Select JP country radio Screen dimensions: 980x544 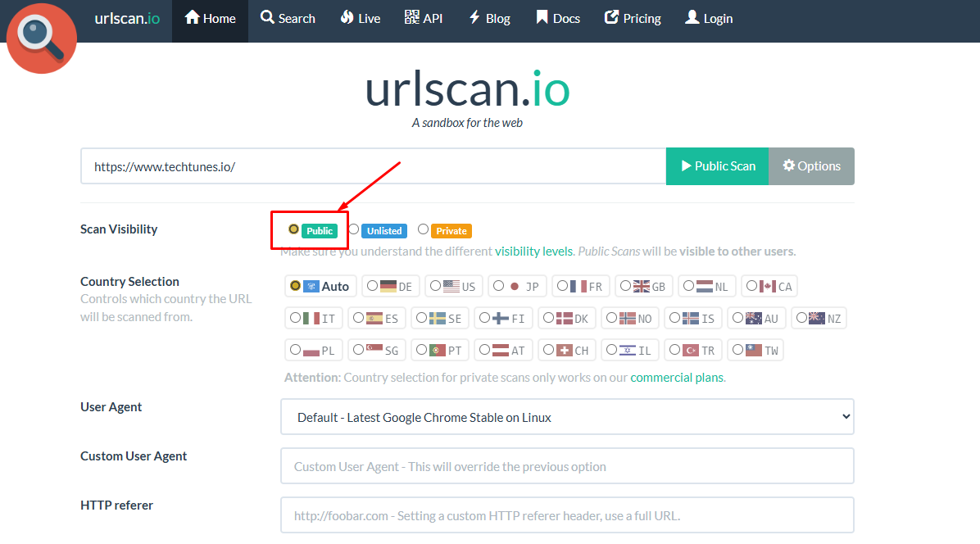pos(499,285)
